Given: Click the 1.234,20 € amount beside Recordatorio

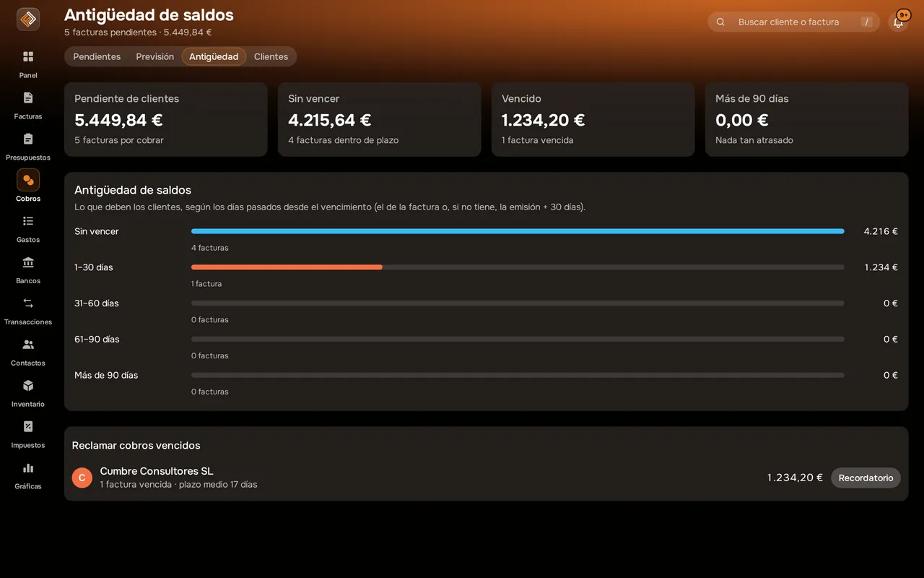Looking at the screenshot, I should (795, 478).
